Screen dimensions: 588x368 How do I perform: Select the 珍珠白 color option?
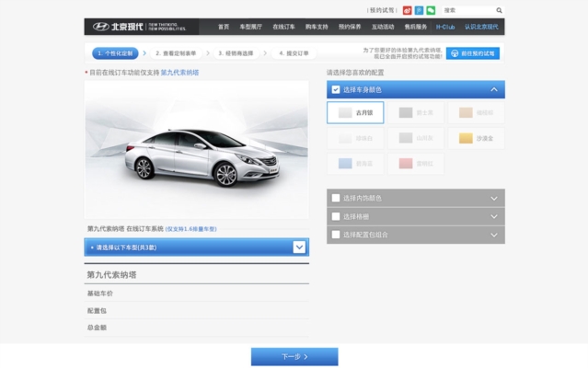tap(355, 138)
